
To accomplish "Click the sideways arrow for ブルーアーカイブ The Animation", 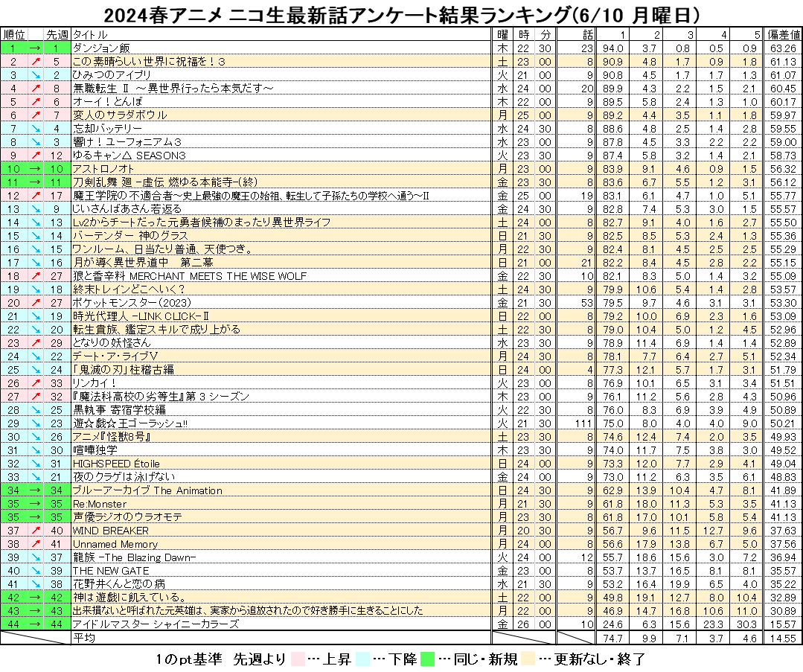I will (x=35, y=490).
